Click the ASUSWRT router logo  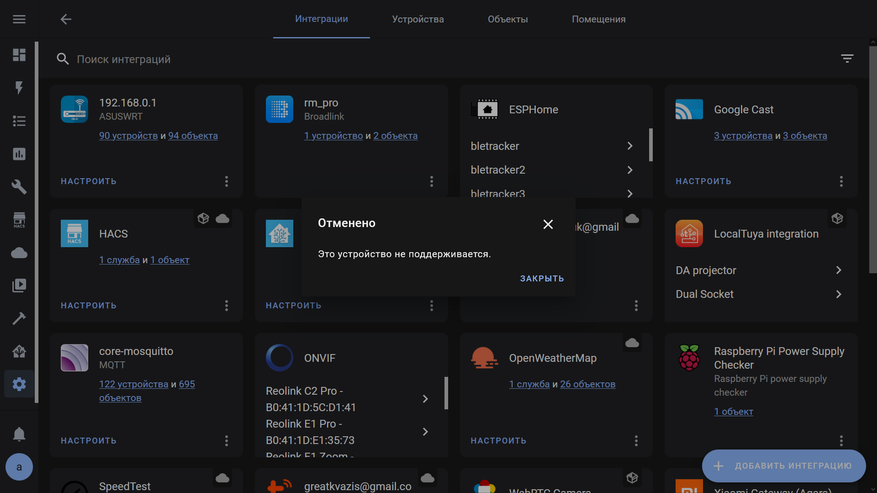click(x=74, y=109)
